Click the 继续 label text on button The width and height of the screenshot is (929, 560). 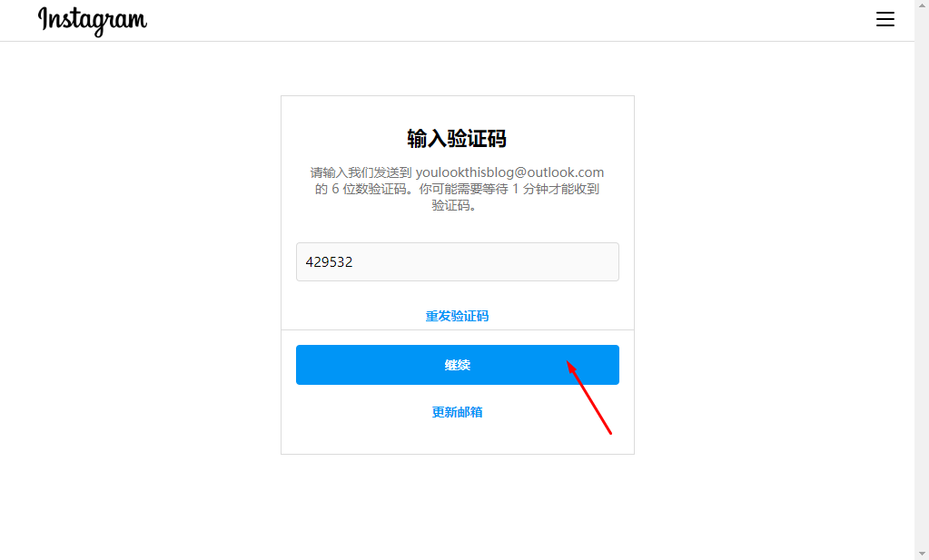click(x=458, y=365)
